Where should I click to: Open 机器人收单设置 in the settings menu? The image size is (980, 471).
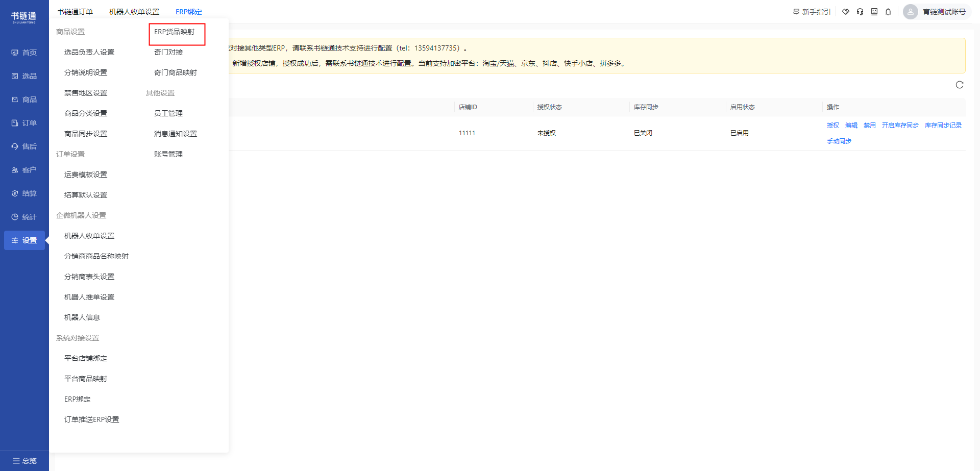(x=89, y=236)
